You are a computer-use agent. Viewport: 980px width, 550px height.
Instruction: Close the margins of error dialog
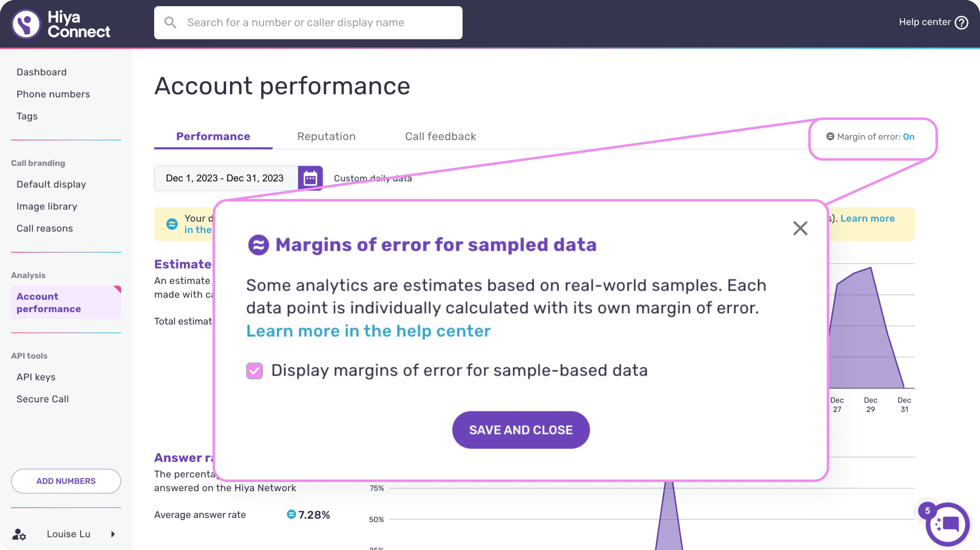[800, 228]
